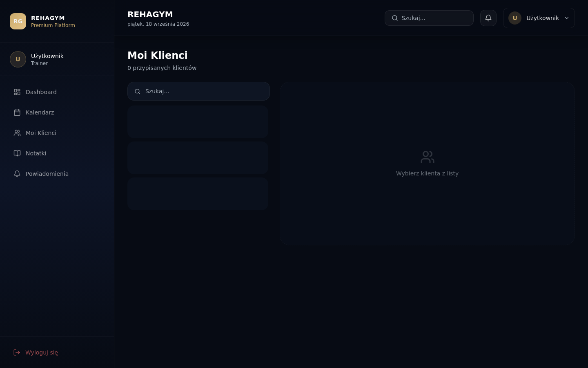Click the Wyloguj się link

click(x=57, y=352)
